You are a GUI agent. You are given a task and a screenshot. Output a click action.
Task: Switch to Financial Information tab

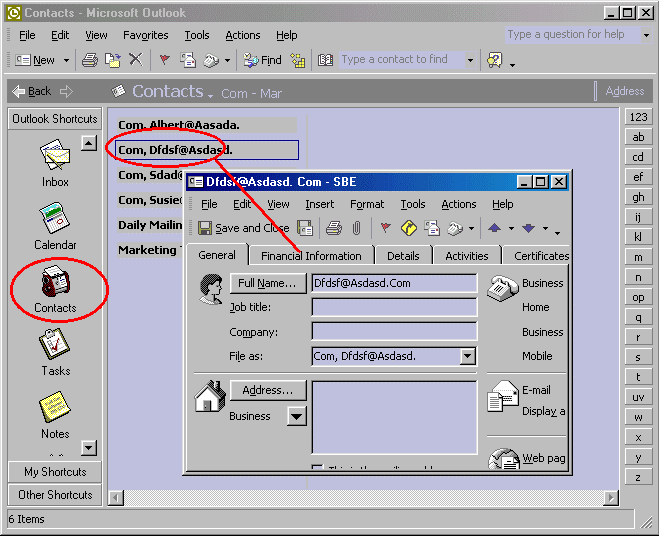click(311, 256)
